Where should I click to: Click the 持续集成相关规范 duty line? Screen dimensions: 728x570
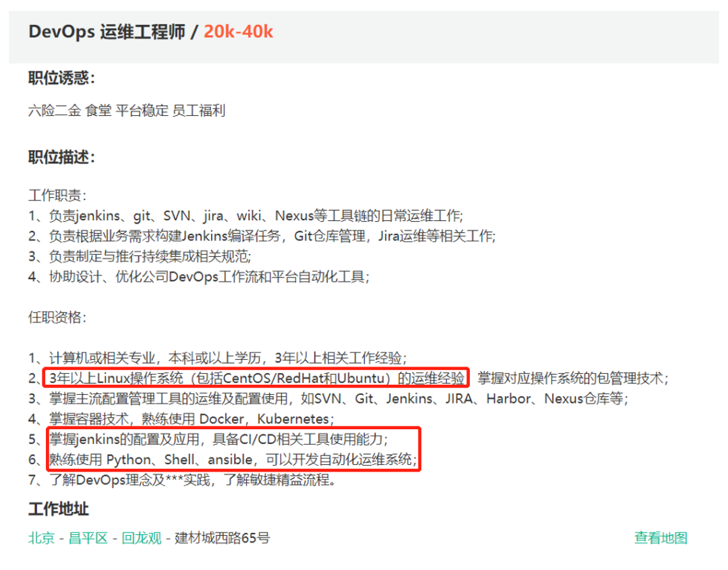point(140,256)
